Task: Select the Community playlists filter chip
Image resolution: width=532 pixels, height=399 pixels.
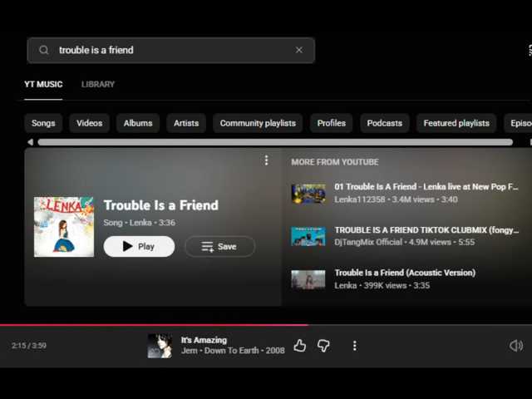Action: (258, 123)
